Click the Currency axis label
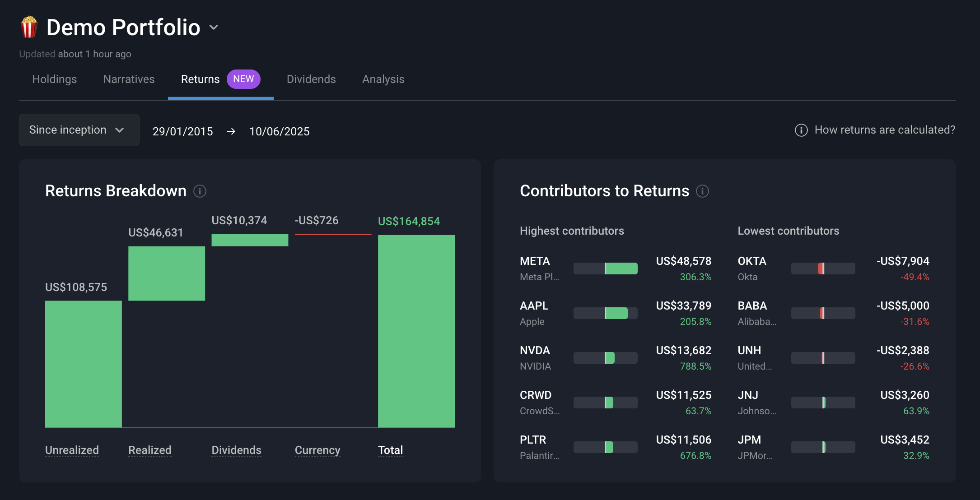The width and height of the screenshot is (980, 500). coord(317,450)
